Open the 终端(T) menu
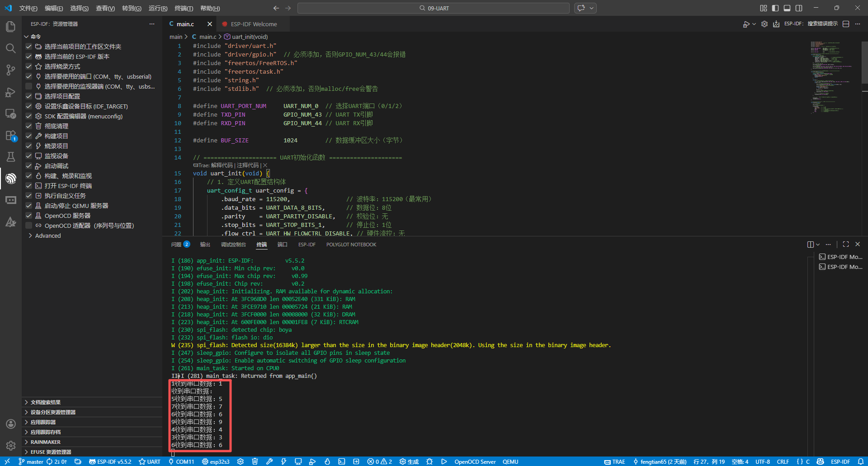 tap(184, 8)
